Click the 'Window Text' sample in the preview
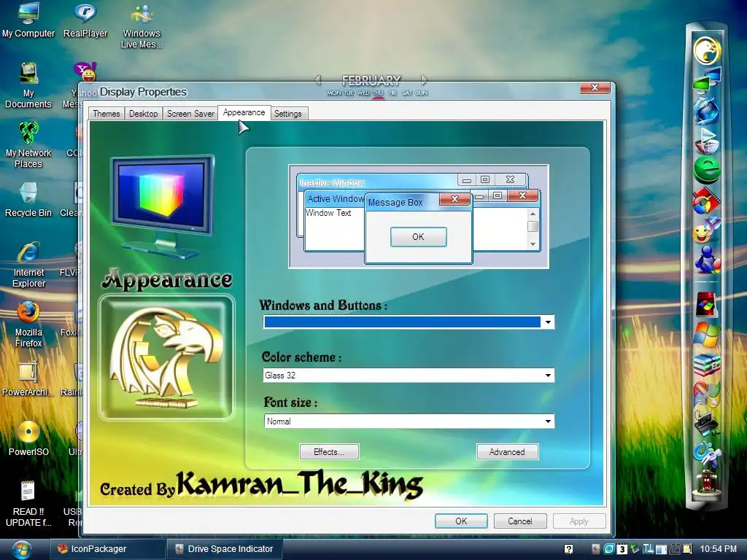The width and height of the screenshot is (747, 560). point(328,213)
